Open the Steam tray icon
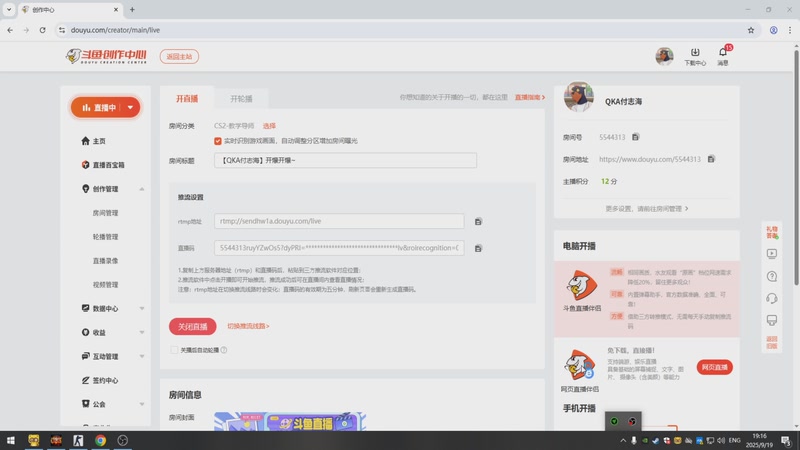This screenshot has width=800, height=450. 656,440
